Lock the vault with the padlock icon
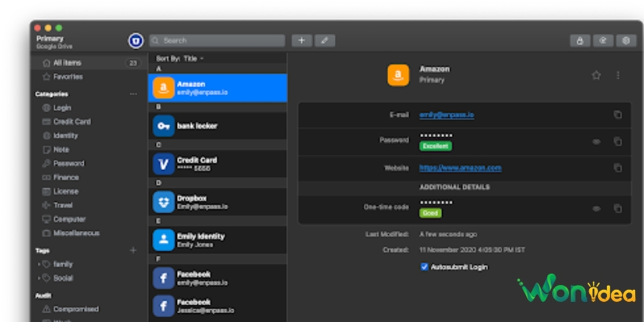The image size is (644, 322). (x=579, y=40)
